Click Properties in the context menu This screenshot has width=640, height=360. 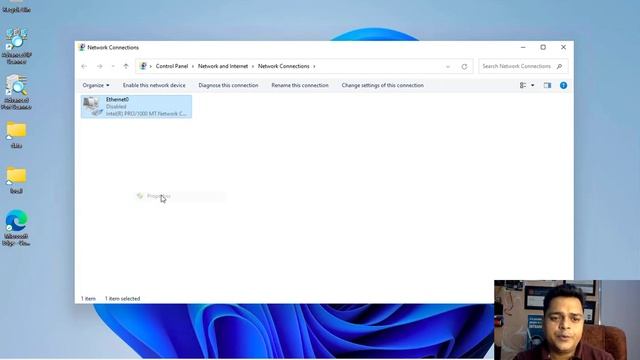pos(180,196)
